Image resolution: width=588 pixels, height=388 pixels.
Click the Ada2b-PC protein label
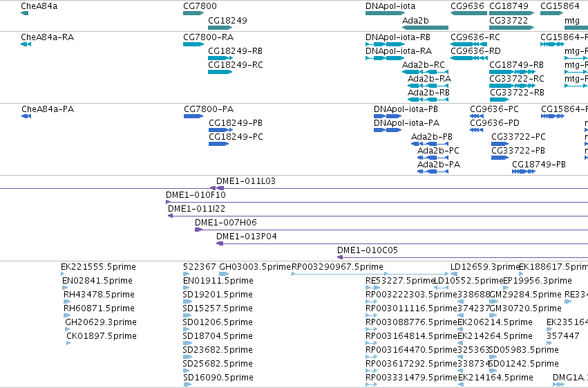click(x=438, y=151)
